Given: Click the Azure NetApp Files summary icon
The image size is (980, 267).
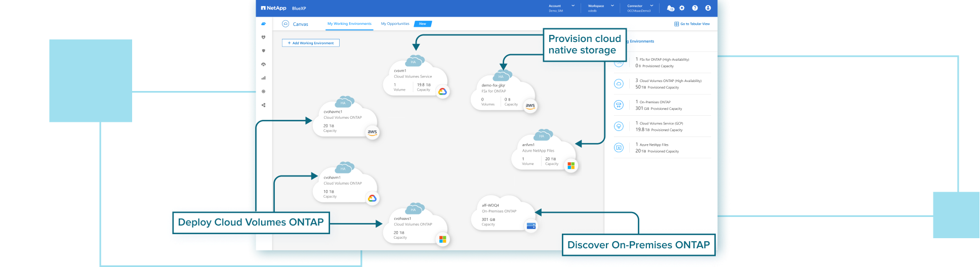Looking at the screenshot, I should tap(619, 148).
